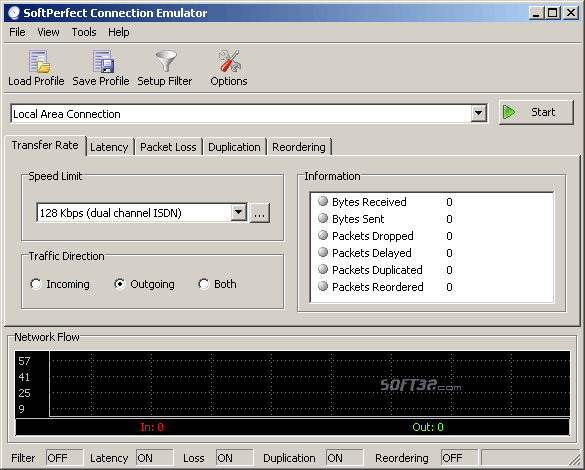Click the Packets Duplicated status indicator
Image resolution: width=585 pixels, height=470 pixels.
pos(323,269)
